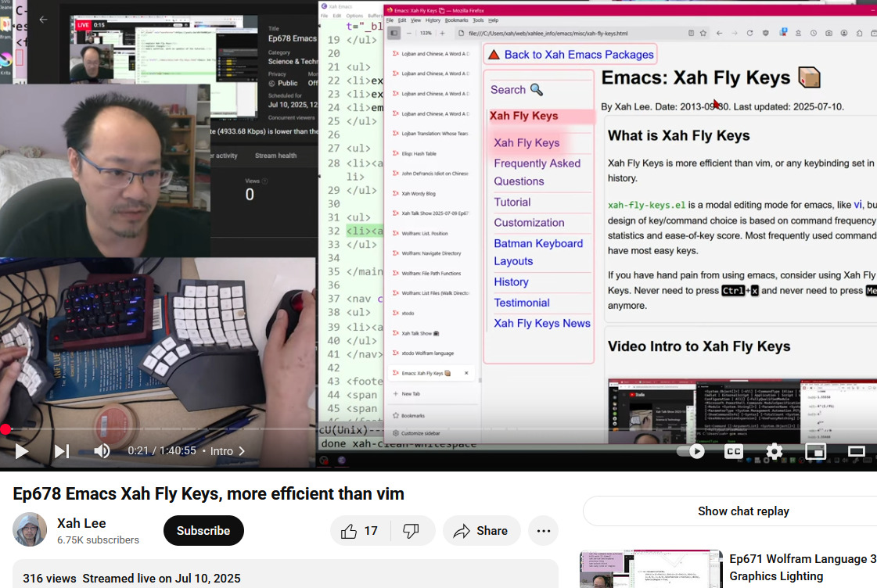Open the Firefox History menu in video
This screenshot has width=877, height=588.
(x=433, y=20)
